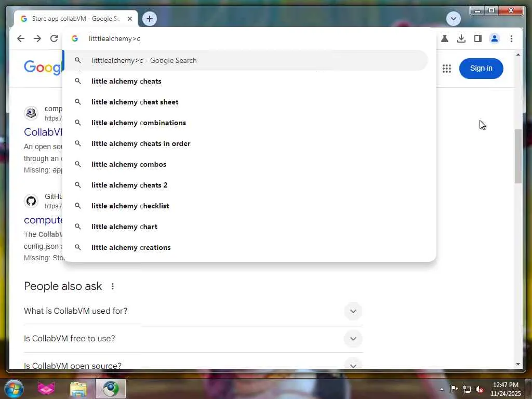The image size is (532, 399).
Task: Open the pink cat app on taskbar
Action: [46, 389]
